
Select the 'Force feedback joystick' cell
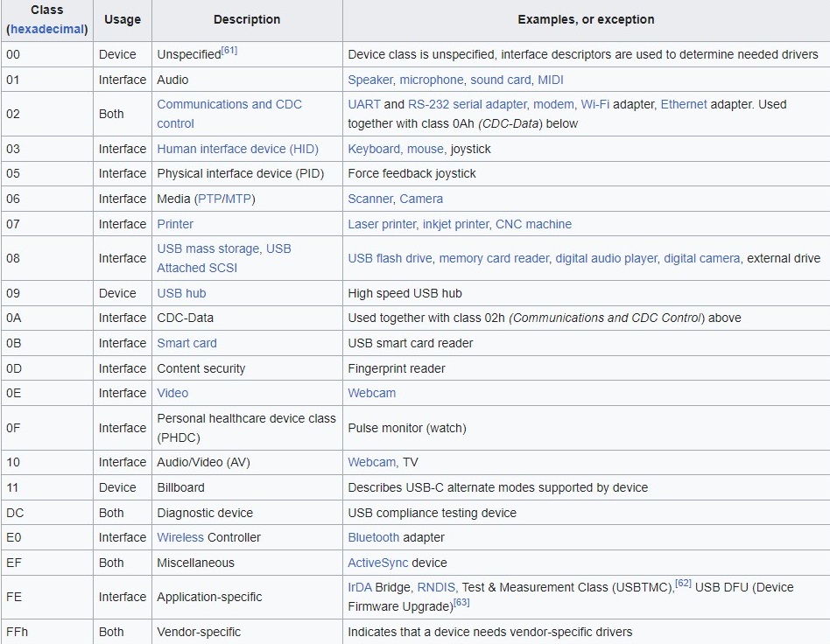(586, 174)
